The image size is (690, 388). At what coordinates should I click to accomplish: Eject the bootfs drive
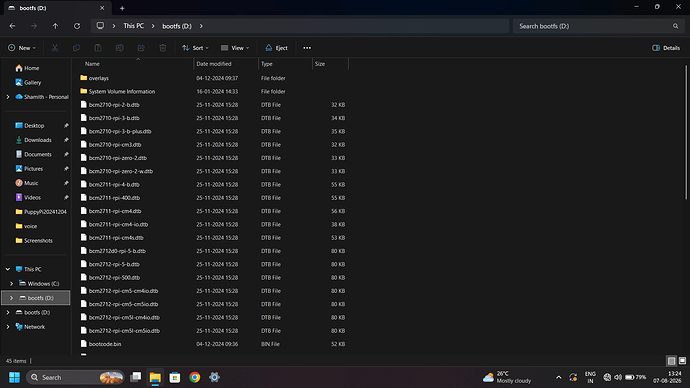[276, 48]
